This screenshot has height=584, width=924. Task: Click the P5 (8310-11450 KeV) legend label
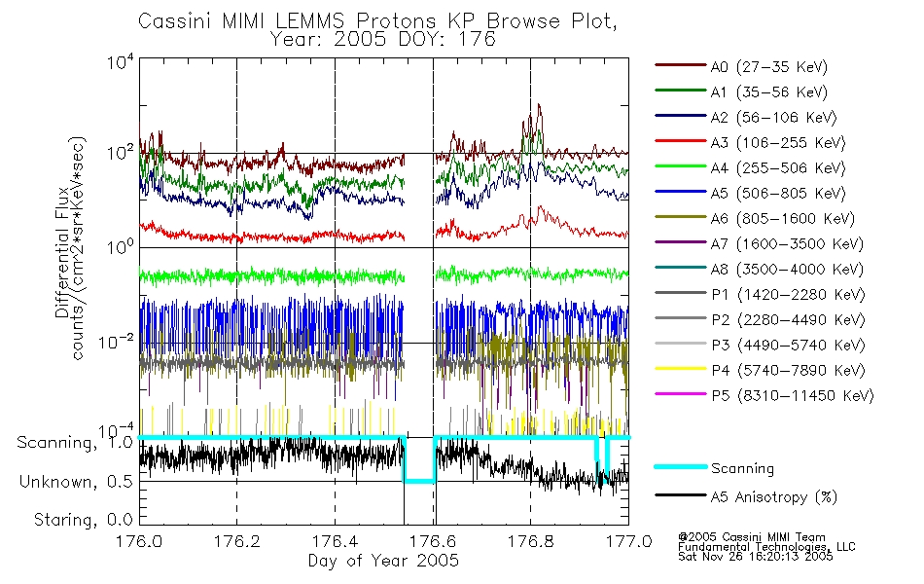[x=793, y=396]
